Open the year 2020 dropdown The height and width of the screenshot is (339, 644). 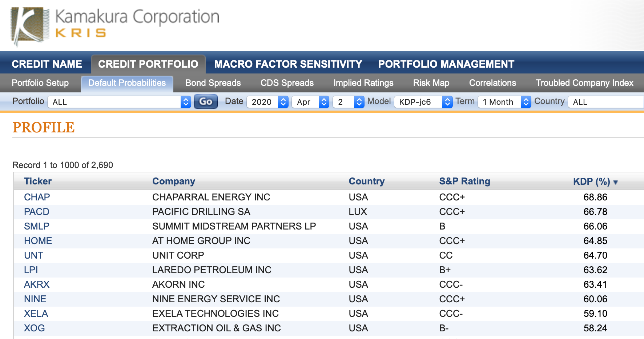(267, 102)
